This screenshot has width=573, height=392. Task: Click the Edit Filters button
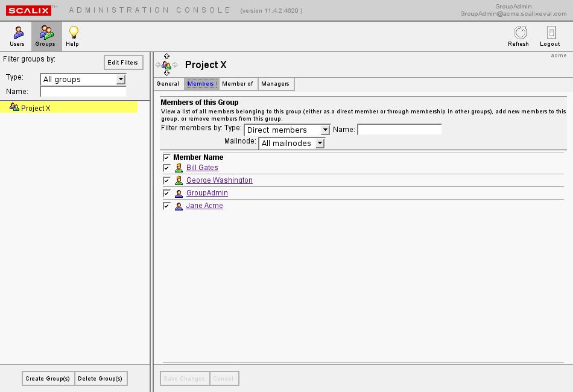(123, 63)
